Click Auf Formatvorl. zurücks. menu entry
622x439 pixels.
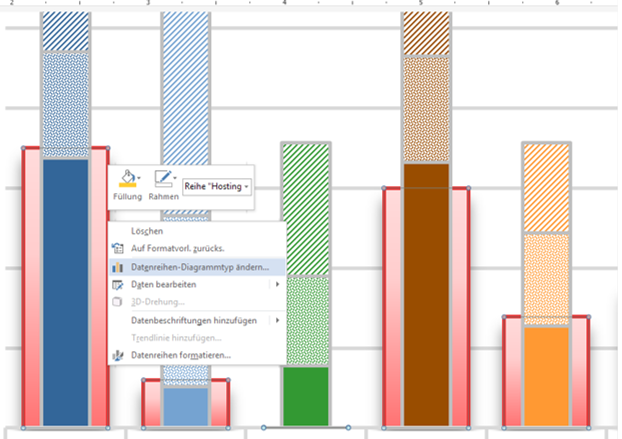[x=177, y=249]
